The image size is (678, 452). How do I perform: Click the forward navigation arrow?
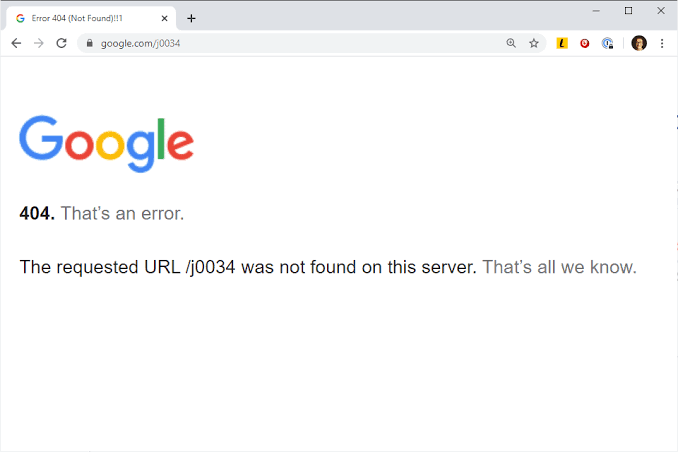click(39, 43)
